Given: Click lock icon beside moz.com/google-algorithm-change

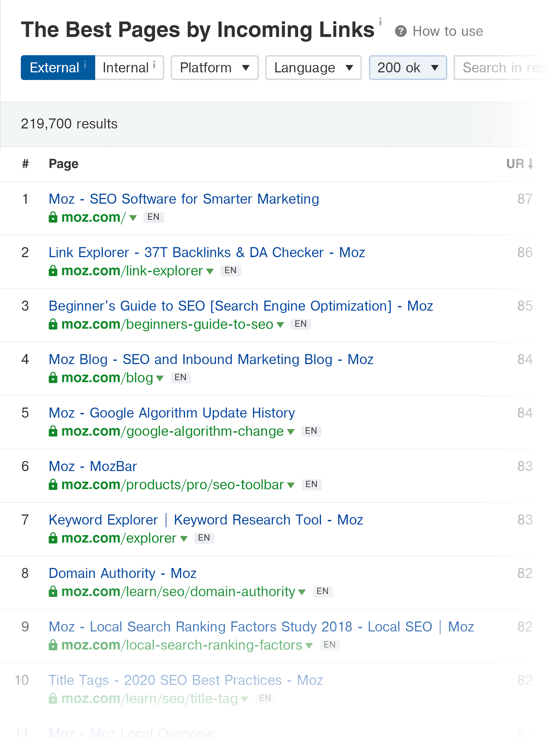Looking at the screenshot, I should [53, 431].
